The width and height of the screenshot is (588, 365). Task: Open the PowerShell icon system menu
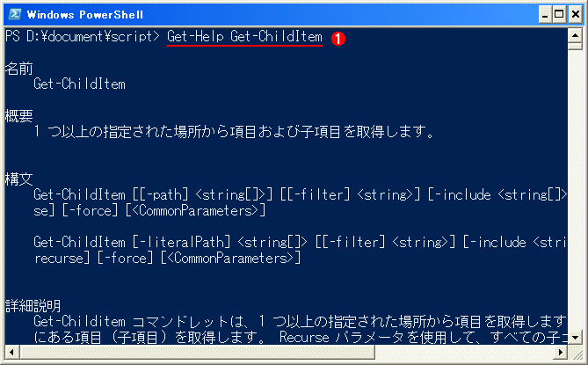point(15,14)
